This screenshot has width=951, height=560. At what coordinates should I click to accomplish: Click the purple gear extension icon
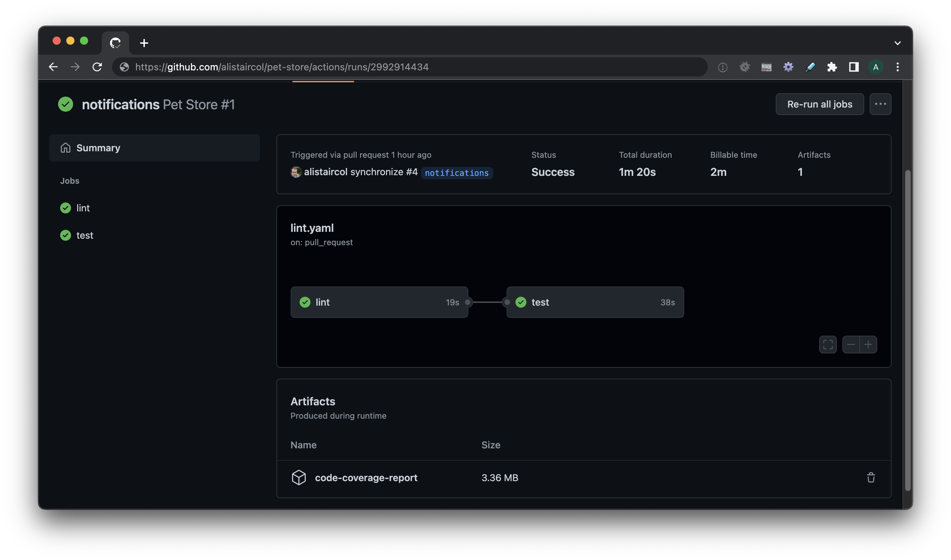(x=788, y=67)
